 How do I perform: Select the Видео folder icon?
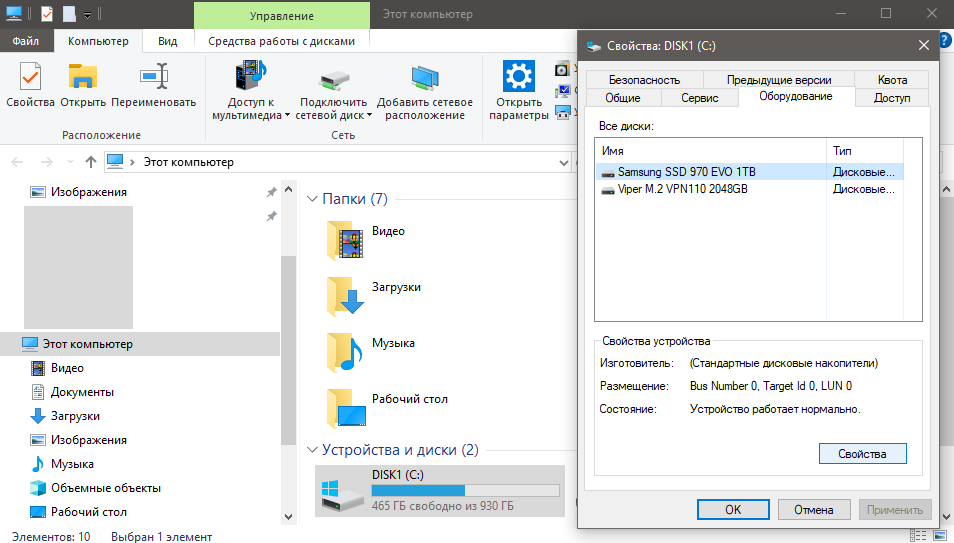[x=345, y=240]
